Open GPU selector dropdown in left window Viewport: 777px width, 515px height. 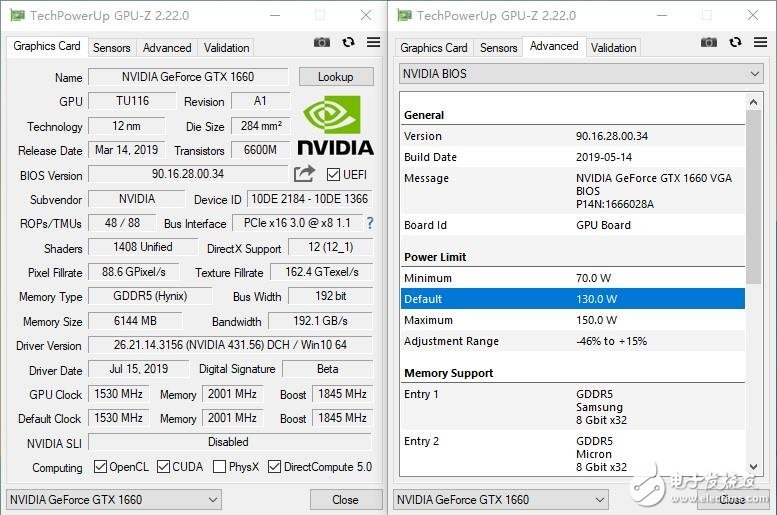[113, 499]
